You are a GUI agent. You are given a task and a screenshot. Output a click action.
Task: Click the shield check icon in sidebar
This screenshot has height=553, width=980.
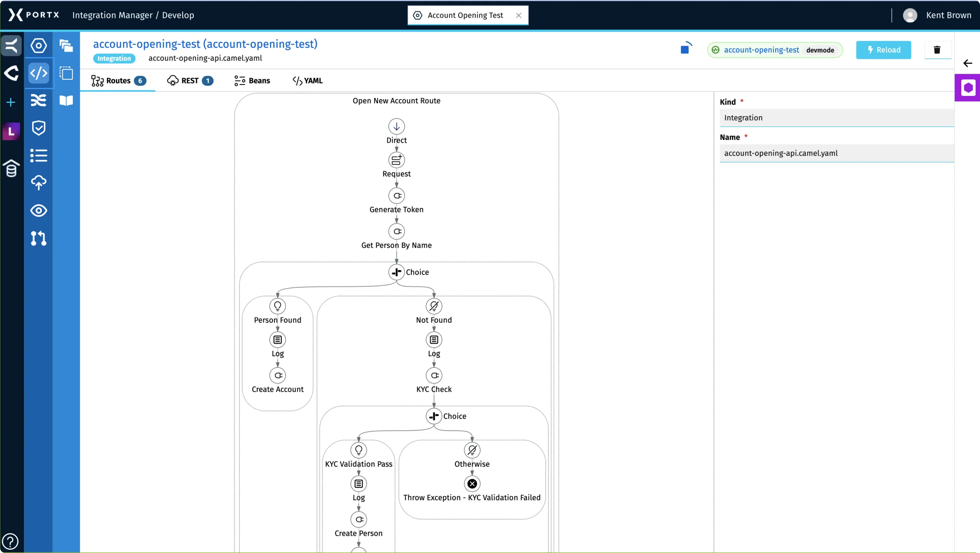click(39, 128)
